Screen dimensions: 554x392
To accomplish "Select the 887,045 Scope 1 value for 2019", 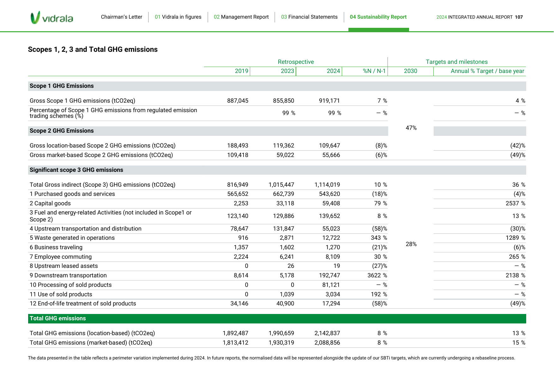I will (238, 101).
